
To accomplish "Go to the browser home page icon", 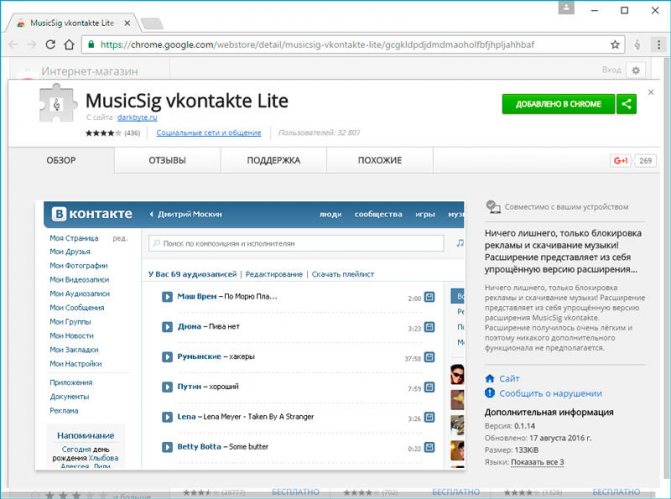I will tap(69, 45).
